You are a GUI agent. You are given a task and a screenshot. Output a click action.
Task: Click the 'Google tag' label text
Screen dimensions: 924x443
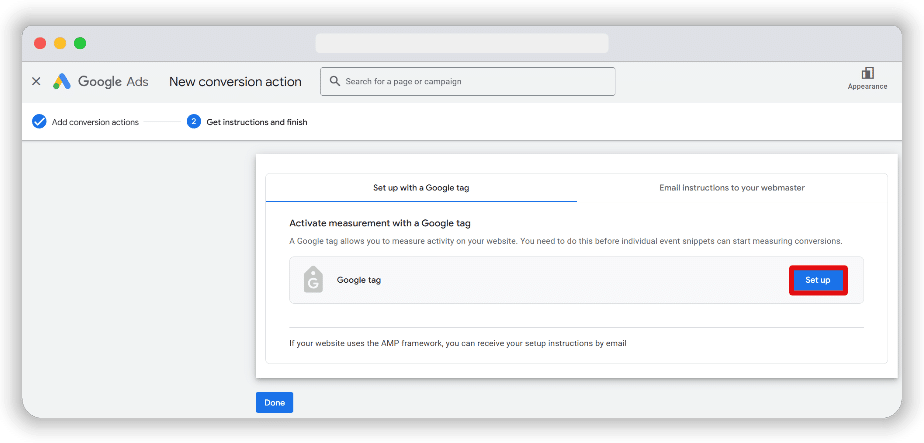point(359,280)
